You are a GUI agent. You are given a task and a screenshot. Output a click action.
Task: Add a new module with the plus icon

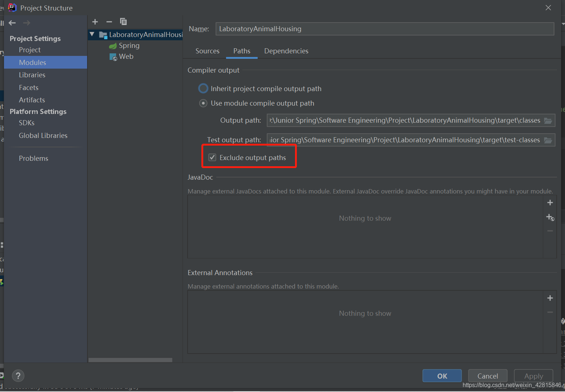pyautogui.click(x=95, y=22)
